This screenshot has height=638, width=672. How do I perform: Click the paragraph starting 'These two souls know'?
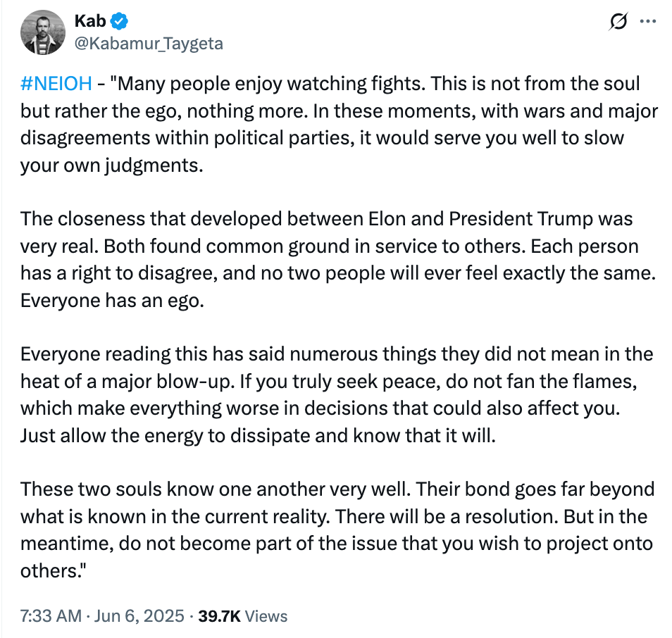(337, 530)
